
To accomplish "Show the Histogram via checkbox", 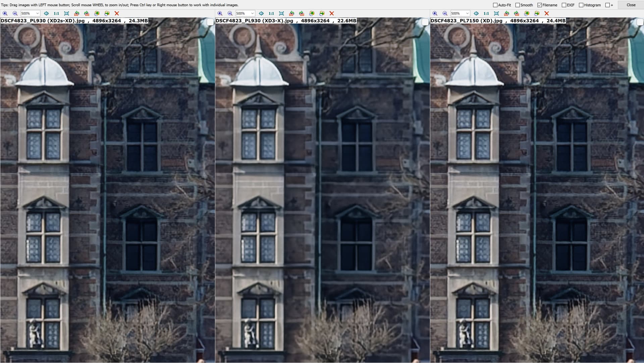I will pos(581,5).
